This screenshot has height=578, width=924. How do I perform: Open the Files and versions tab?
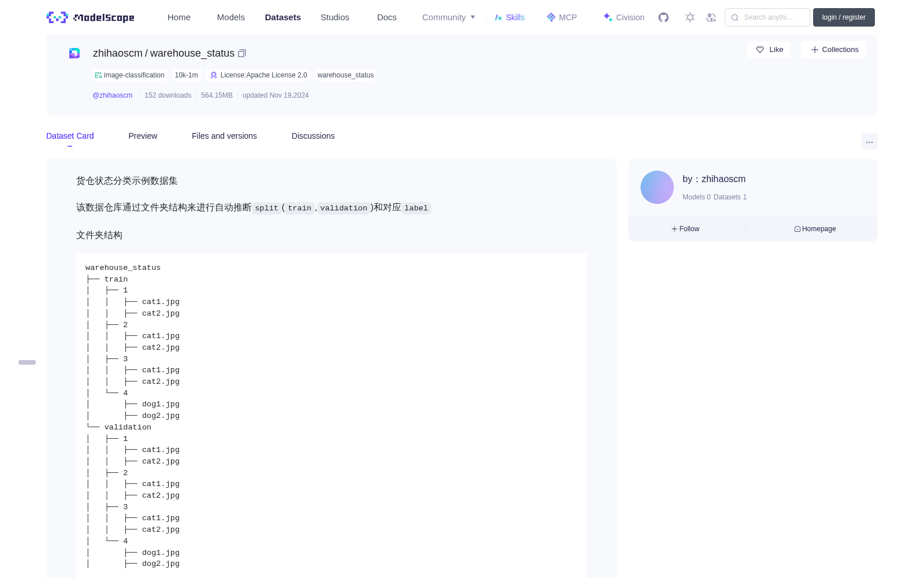[224, 136]
